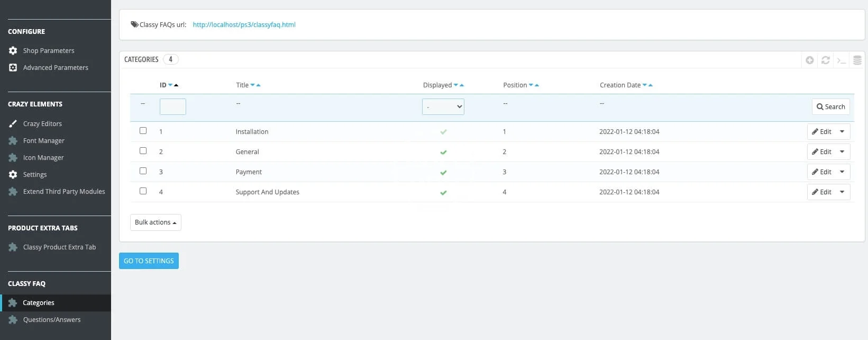Click the Settings gear icon in sidebar
868x340 pixels.
click(x=13, y=174)
